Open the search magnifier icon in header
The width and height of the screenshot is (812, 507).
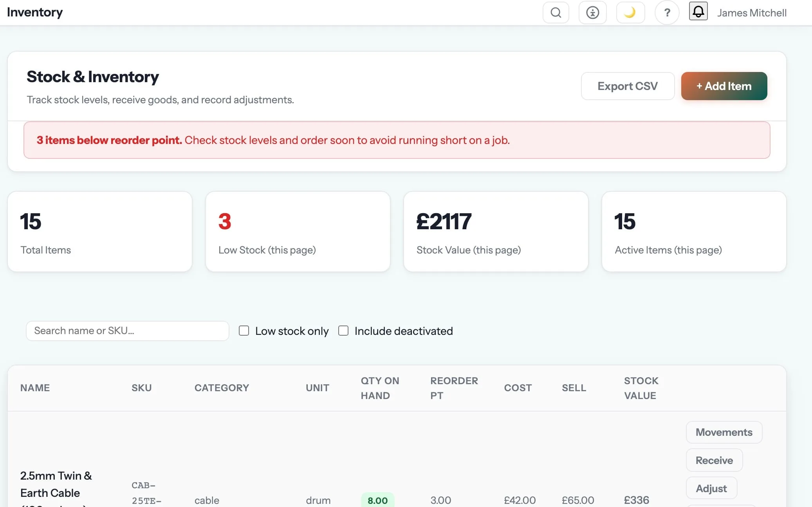pos(556,13)
